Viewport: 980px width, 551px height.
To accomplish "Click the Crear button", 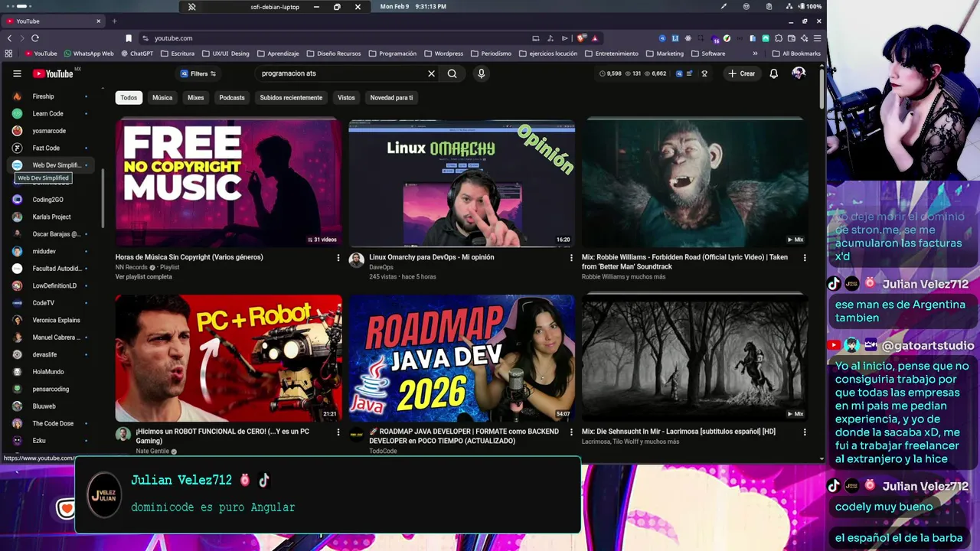I will [741, 73].
